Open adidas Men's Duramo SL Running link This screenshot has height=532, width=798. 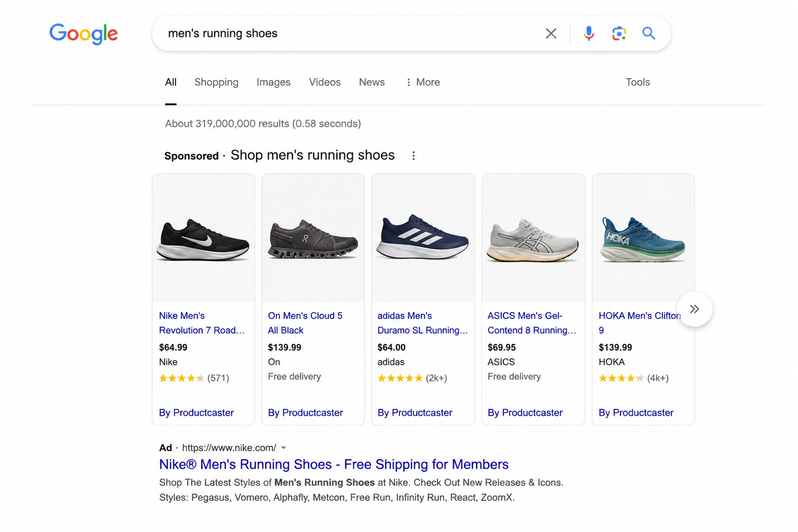point(422,323)
